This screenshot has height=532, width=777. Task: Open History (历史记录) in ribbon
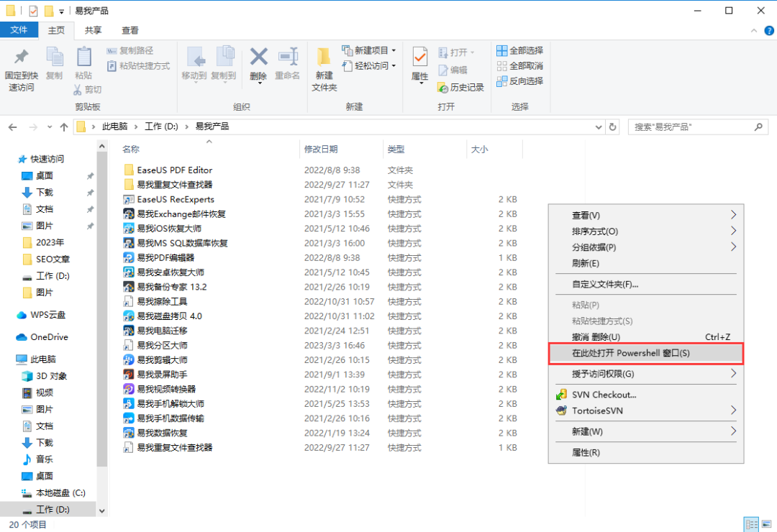pos(461,88)
